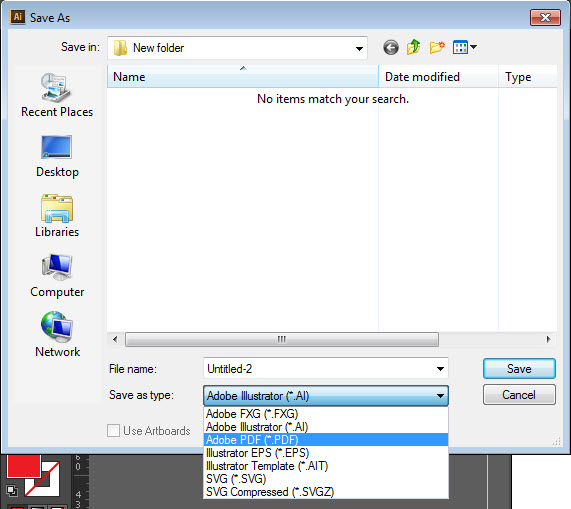571x509 pixels.
Task: Sort by the Date modified column
Action: [x=438, y=77]
